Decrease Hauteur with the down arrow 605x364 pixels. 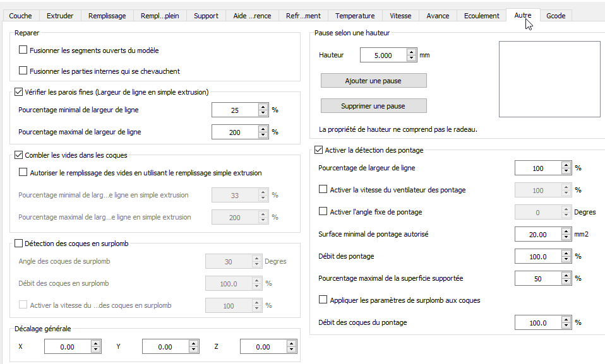pyautogui.click(x=412, y=58)
